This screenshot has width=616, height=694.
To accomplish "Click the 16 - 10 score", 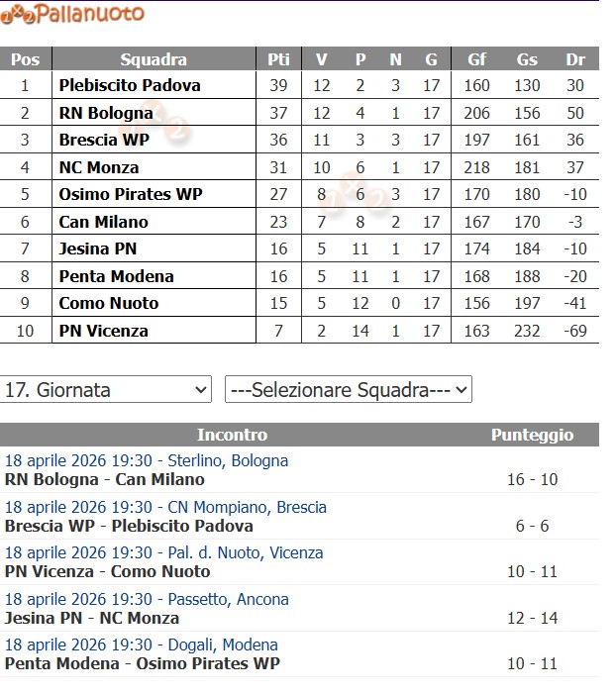I will 532,480.
